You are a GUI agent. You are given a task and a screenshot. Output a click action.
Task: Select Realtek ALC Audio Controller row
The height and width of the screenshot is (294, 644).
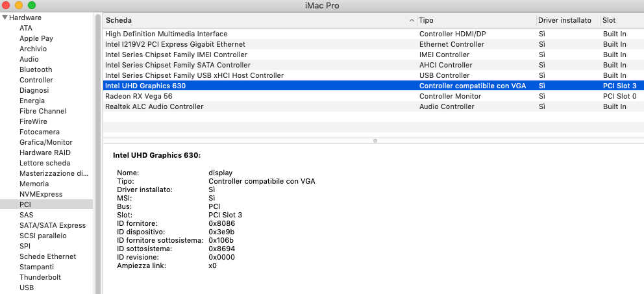(373, 106)
